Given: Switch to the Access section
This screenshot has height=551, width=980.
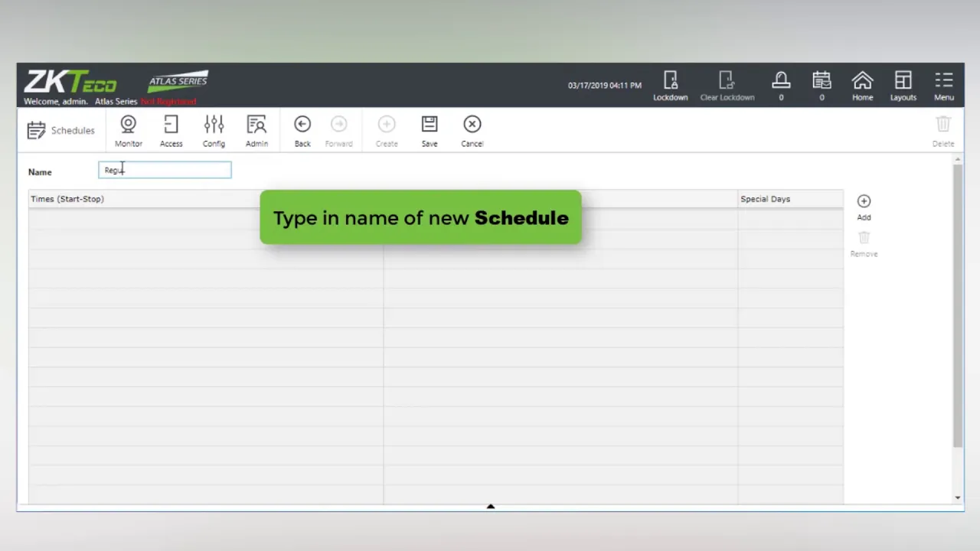Looking at the screenshot, I should coord(171,130).
